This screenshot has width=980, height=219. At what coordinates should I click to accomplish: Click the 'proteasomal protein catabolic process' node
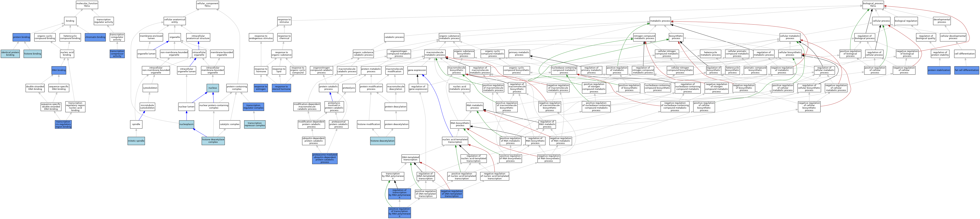(339, 124)
